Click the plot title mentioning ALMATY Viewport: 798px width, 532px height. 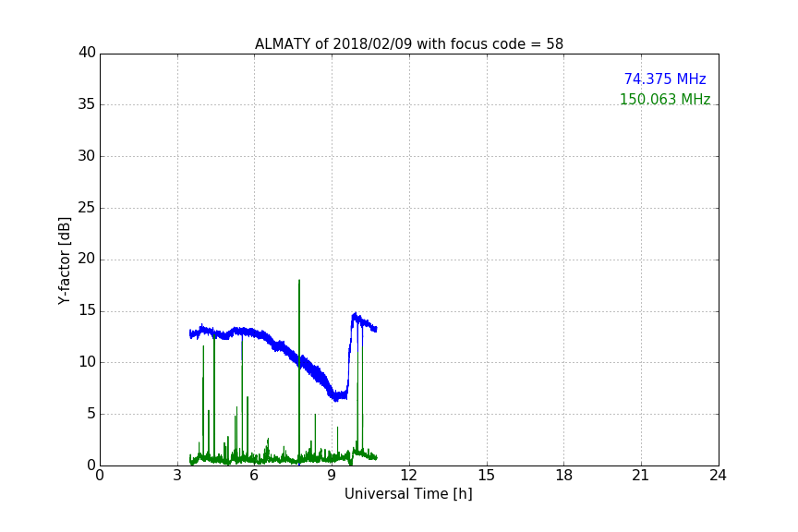[408, 44]
